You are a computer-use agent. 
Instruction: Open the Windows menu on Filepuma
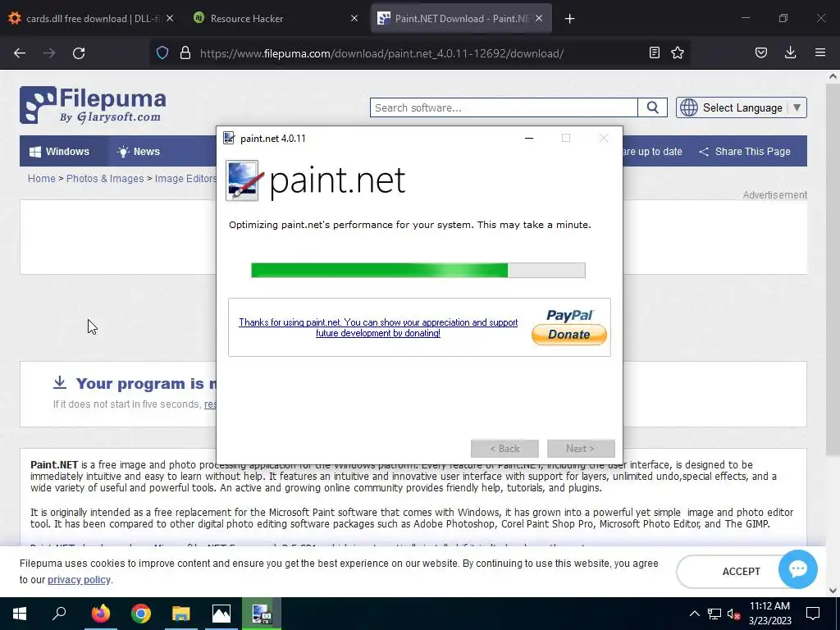[x=59, y=152]
